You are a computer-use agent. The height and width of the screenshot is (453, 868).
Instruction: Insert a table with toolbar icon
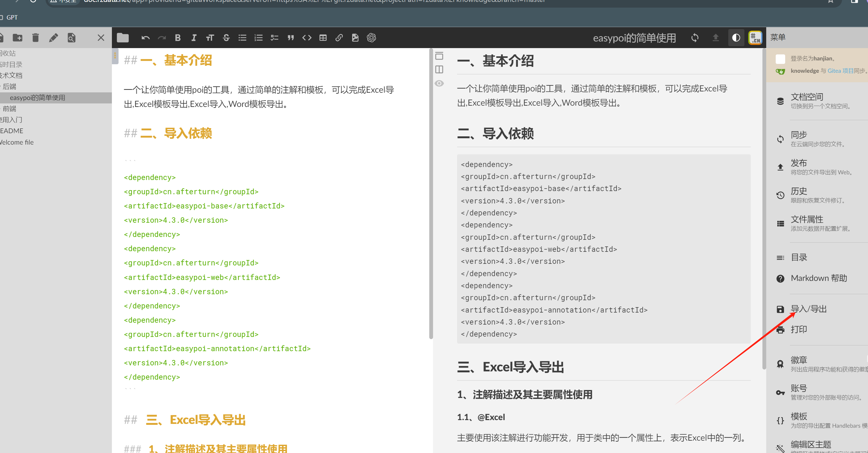[x=323, y=38]
